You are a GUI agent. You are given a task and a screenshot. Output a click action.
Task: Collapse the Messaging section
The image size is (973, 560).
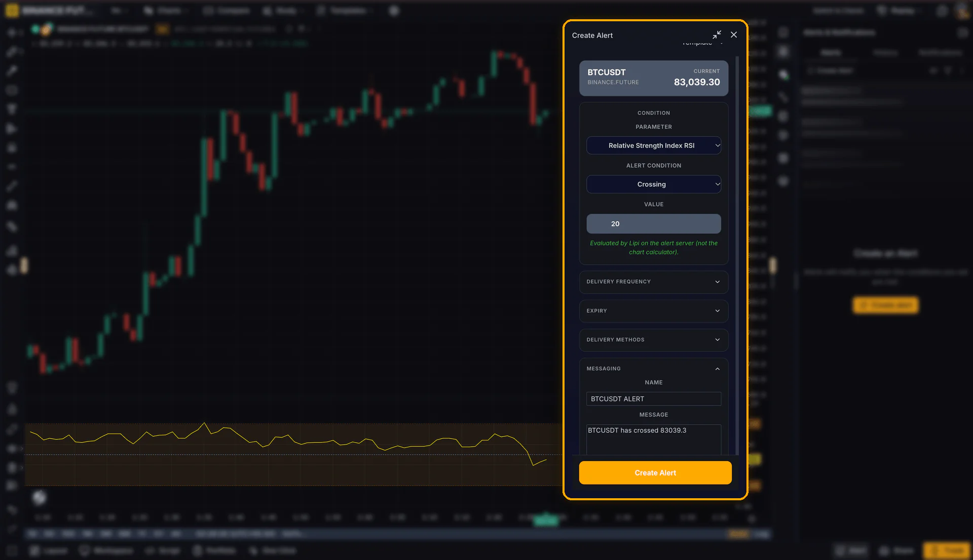[x=654, y=369]
